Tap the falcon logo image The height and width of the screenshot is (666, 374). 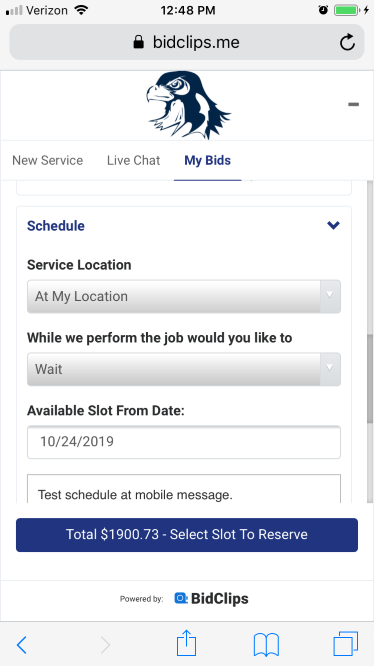click(188, 105)
